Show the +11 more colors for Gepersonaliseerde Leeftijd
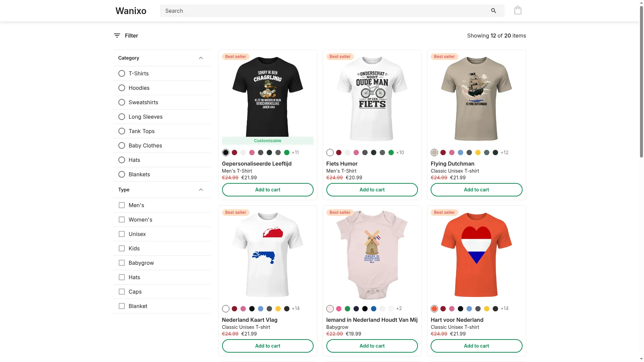The height and width of the screenshot is (362, 644). point(295,153)
